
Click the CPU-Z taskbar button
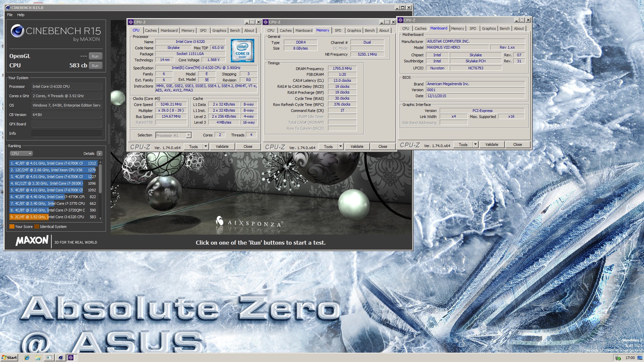[x=71, y=358]
